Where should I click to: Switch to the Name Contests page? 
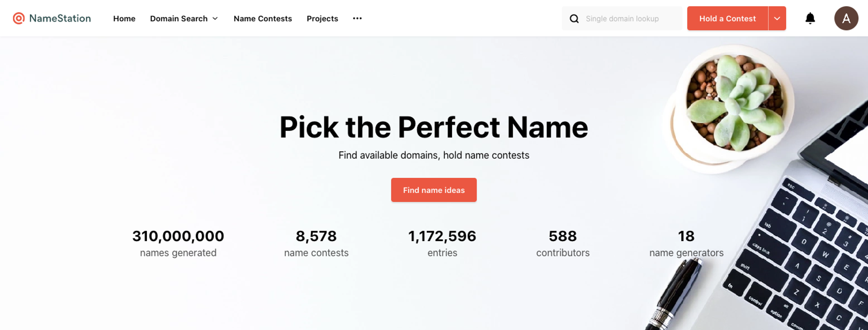[x=263, y=19]
